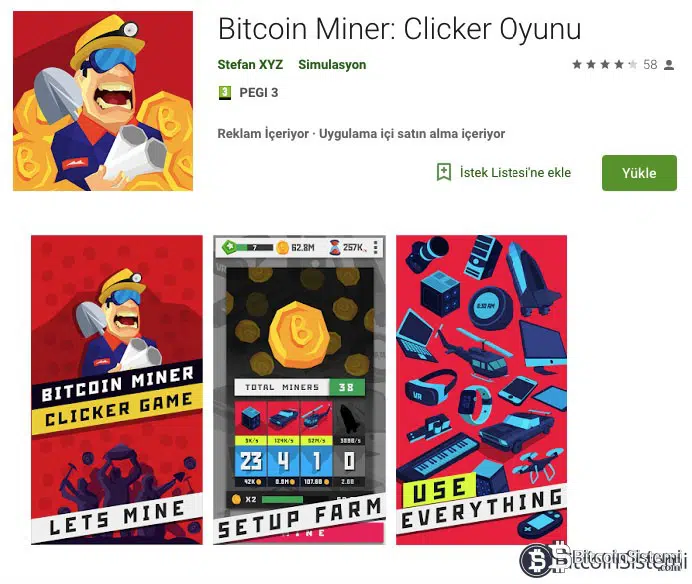The image size is (692, 584).
Task: Click the wishlist bookmark icon
Action: [444, 172]
